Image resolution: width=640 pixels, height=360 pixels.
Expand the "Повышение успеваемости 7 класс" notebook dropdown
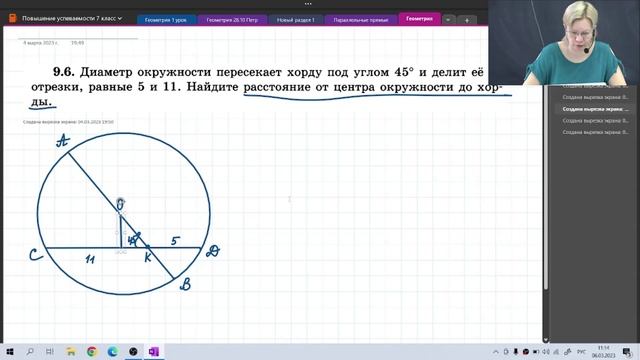point(72,18)
